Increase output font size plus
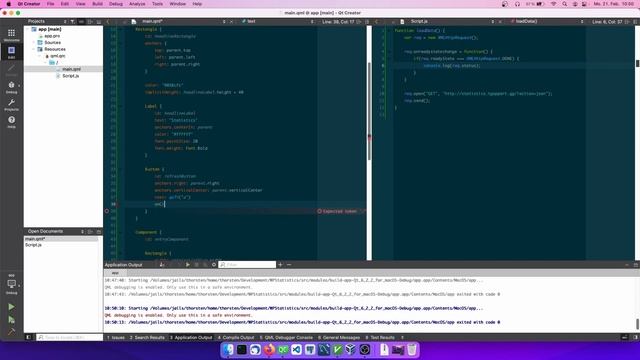 point(280,264)
